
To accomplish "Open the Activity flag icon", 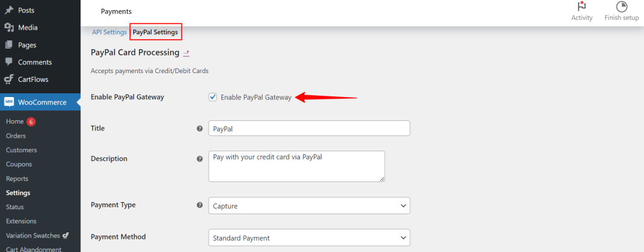I will click(582, 6).
